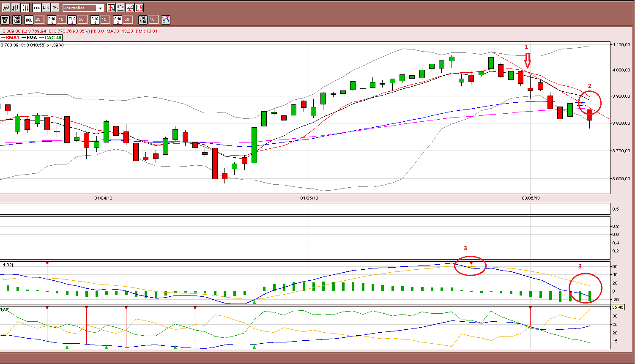Switch to line chart display icon
The height and width of the screenshot is (364, 635).
tap(6, 8)
